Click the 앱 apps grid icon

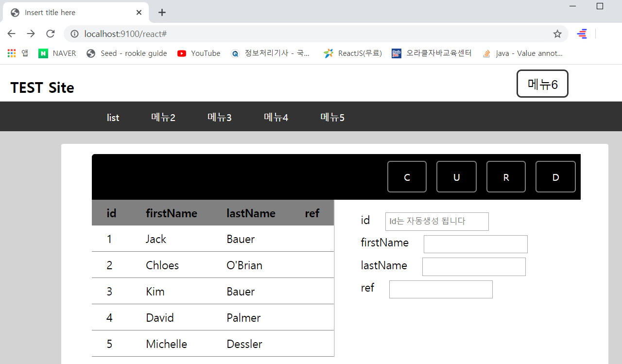point(11,53)
